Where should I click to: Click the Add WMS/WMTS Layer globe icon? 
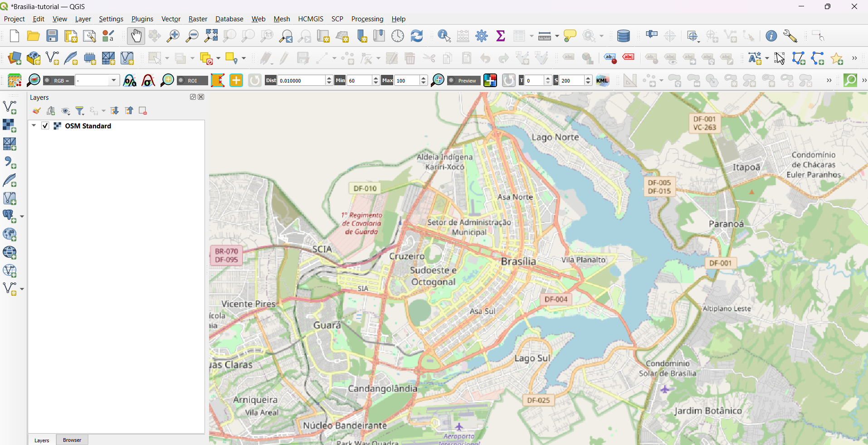[x=10, y=234]
